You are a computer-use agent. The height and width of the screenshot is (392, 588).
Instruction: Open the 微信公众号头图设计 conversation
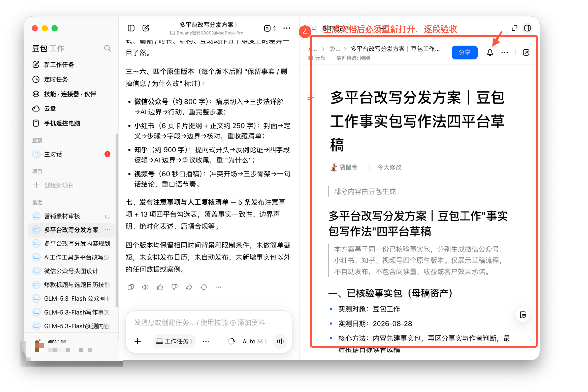(x=71, y=271)
